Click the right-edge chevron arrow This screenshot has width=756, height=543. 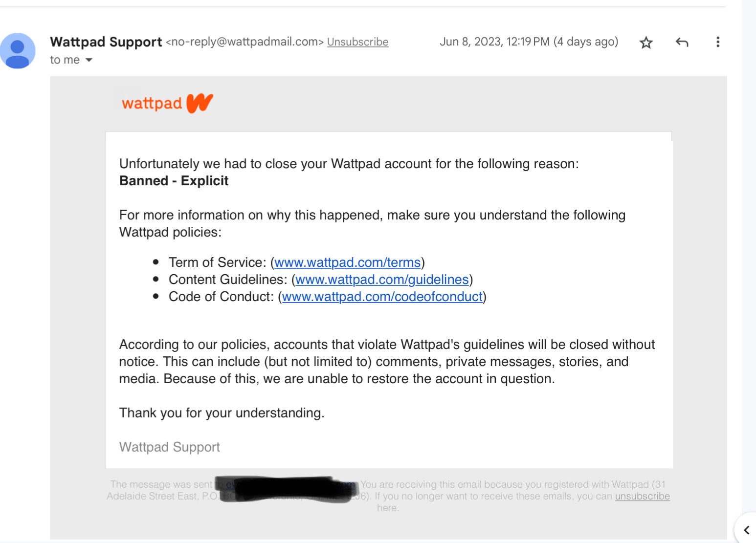click(x=747, y=529)
